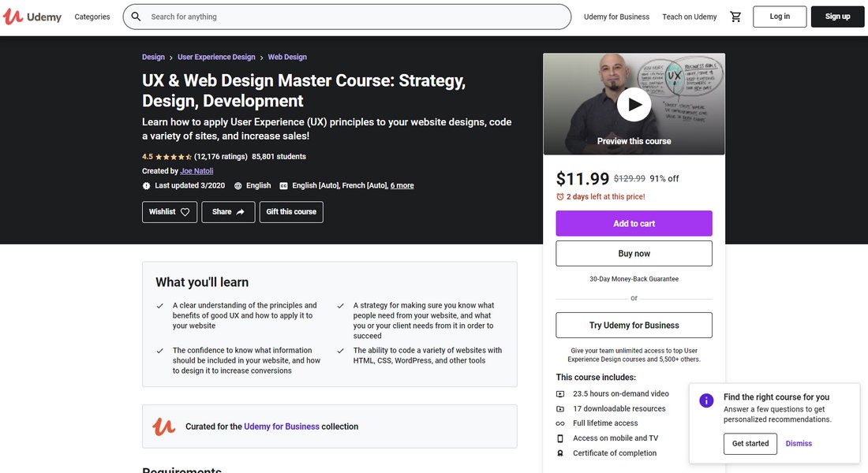Click the Buy now button
The width and height of the screenshot is (868, 473).
point(634,253)
